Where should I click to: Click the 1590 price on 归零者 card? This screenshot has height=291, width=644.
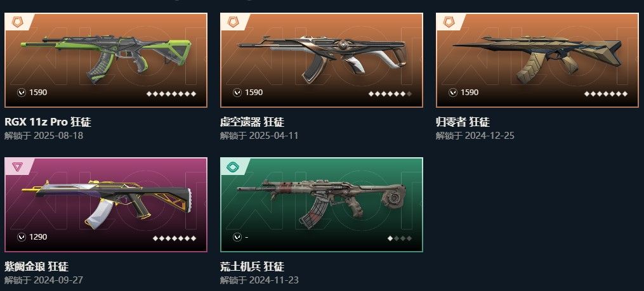click(470, 93)
